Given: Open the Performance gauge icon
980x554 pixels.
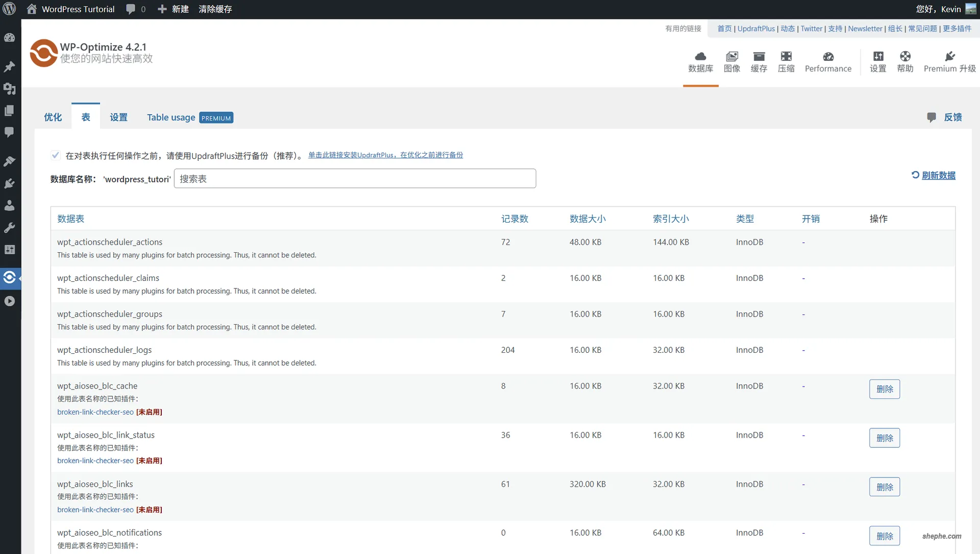Looking at the screenshot, I should click(828, 60).
